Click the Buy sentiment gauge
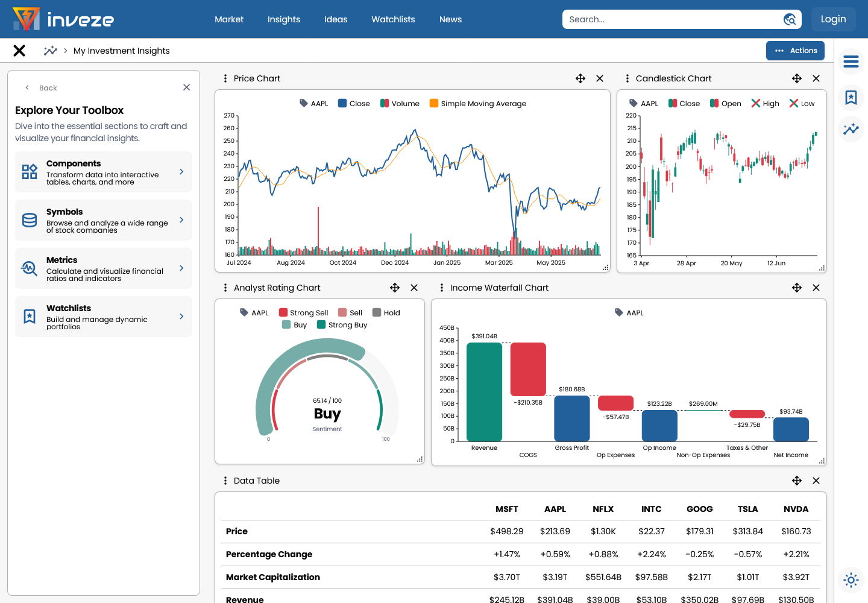Screen dimensions: 868x603 pos(327,388)
